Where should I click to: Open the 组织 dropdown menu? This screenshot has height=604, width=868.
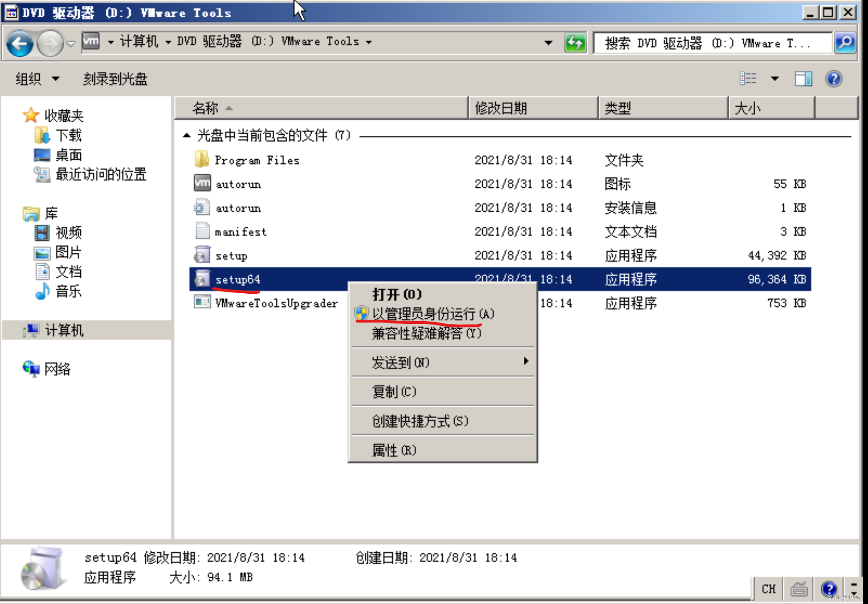click(37, 79)
